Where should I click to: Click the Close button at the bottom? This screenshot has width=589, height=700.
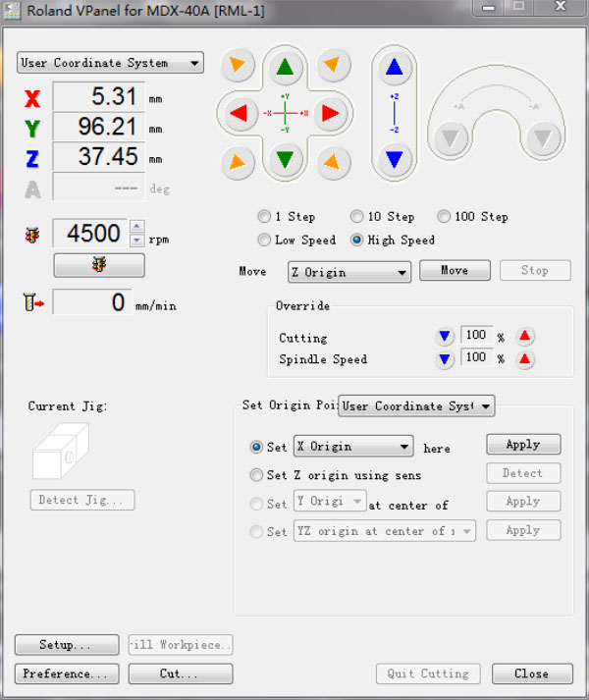532,673
